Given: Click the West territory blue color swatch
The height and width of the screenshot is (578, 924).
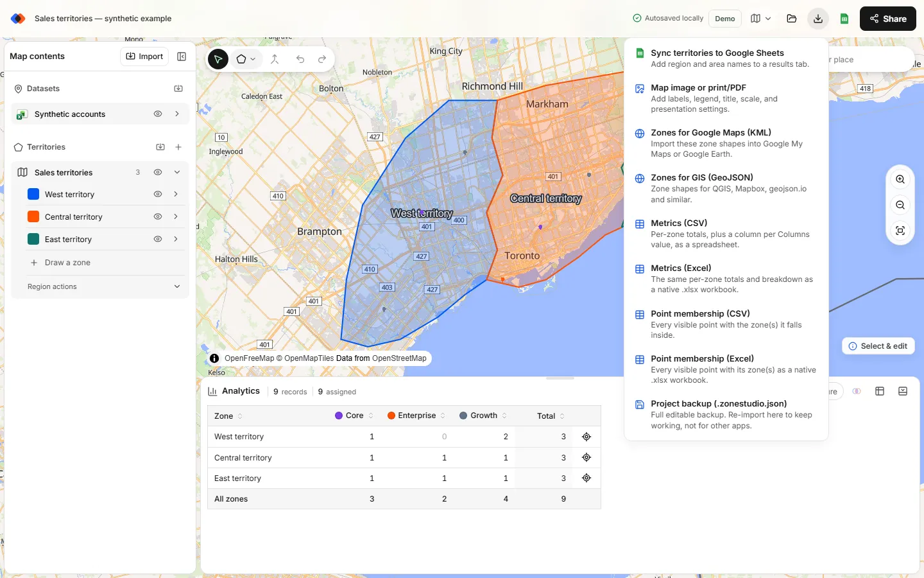Looking at the screenshot, I should coord(33,194).
